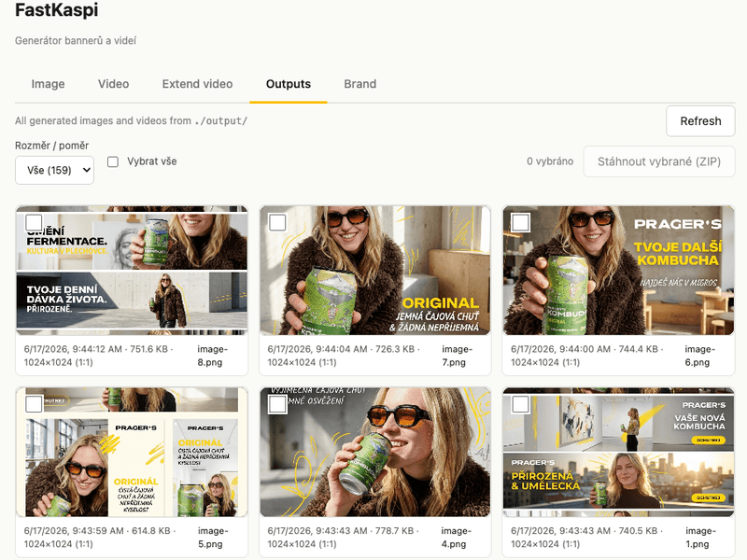This screenshot has height=560, width=747.
Task: Click the '0 vybráno' selection counter
Action: pos(550,161)
